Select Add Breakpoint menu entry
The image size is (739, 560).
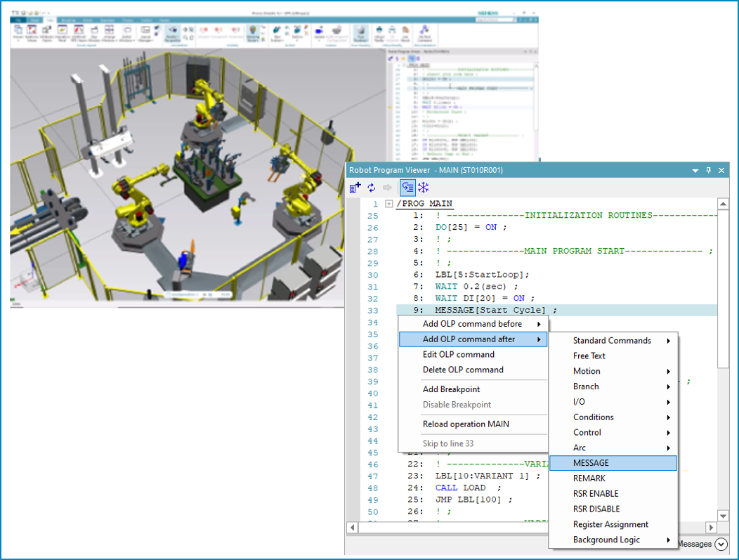point(451,389)
